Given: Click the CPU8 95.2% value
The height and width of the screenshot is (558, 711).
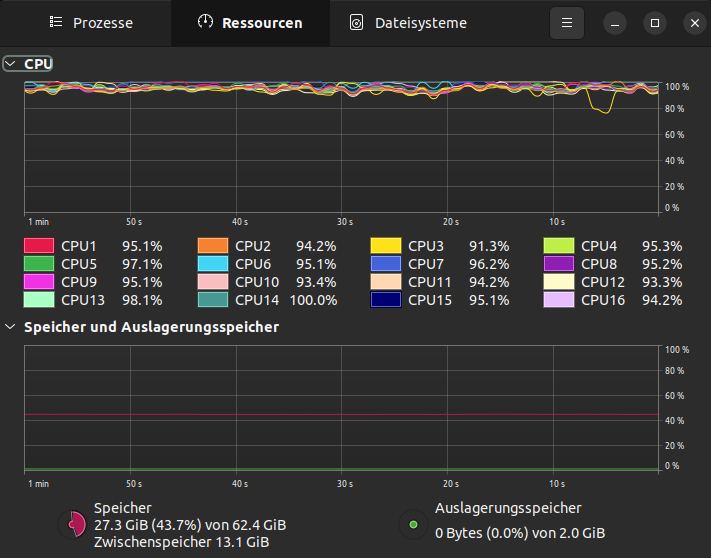Looking at the screenshot, I should pyautogui.click(x=662, y=264).
